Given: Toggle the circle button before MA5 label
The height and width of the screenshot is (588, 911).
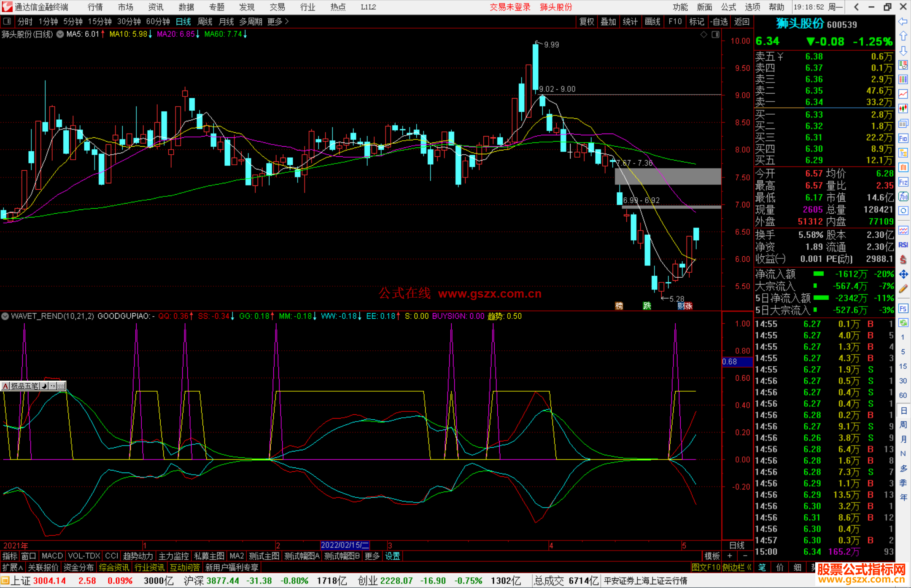Looking at the screenshot, I should [60, 34].
